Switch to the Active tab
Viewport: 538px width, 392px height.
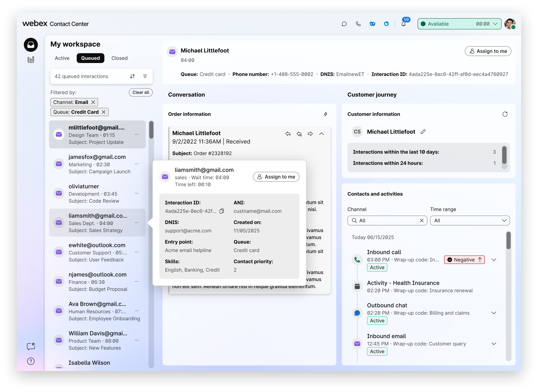click(62, 58)
